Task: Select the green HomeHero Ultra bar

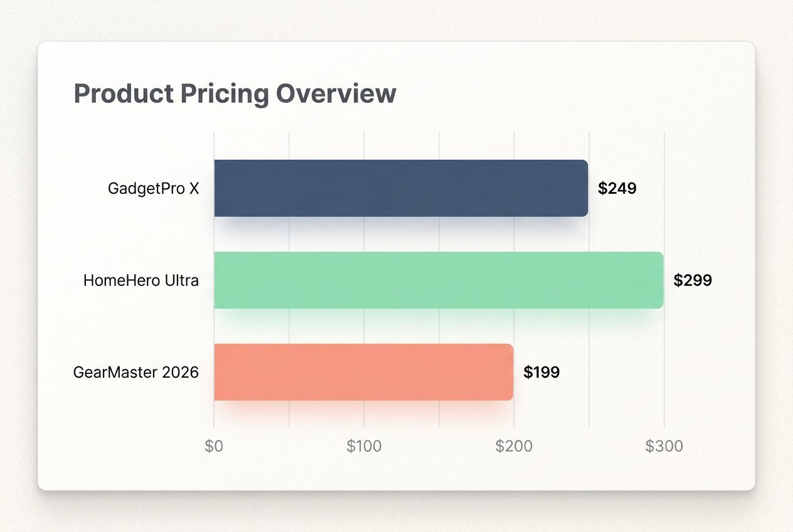Action: [438, 280]
